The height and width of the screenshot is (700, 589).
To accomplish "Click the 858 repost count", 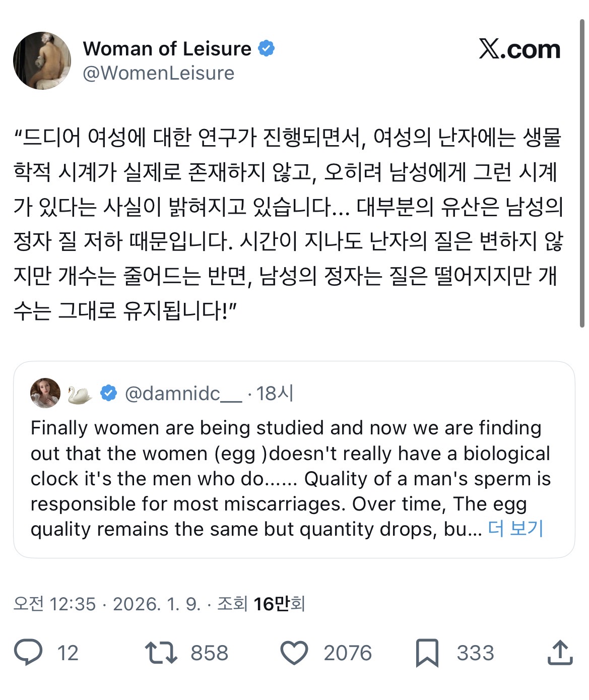I will (x=209, y=653).
